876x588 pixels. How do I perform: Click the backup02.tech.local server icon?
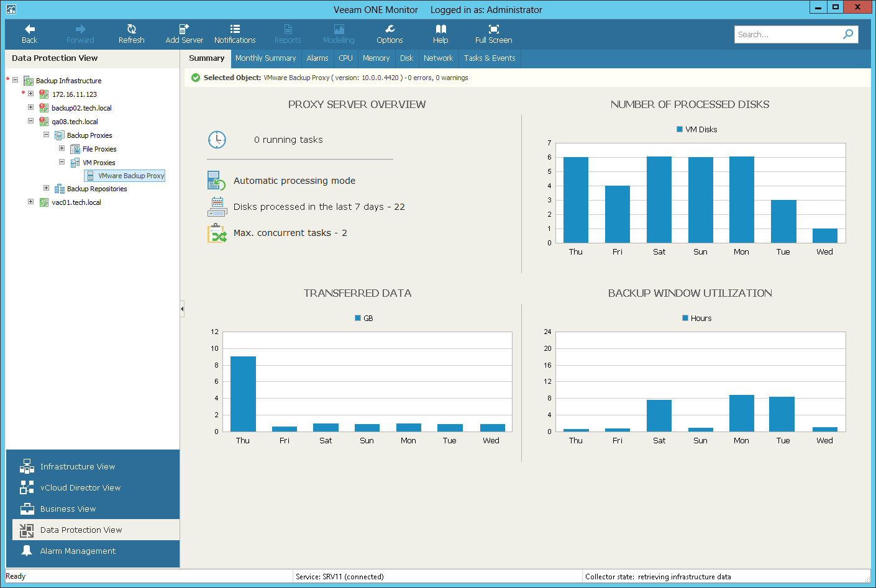pyautogui.click(x=44, y=108)
